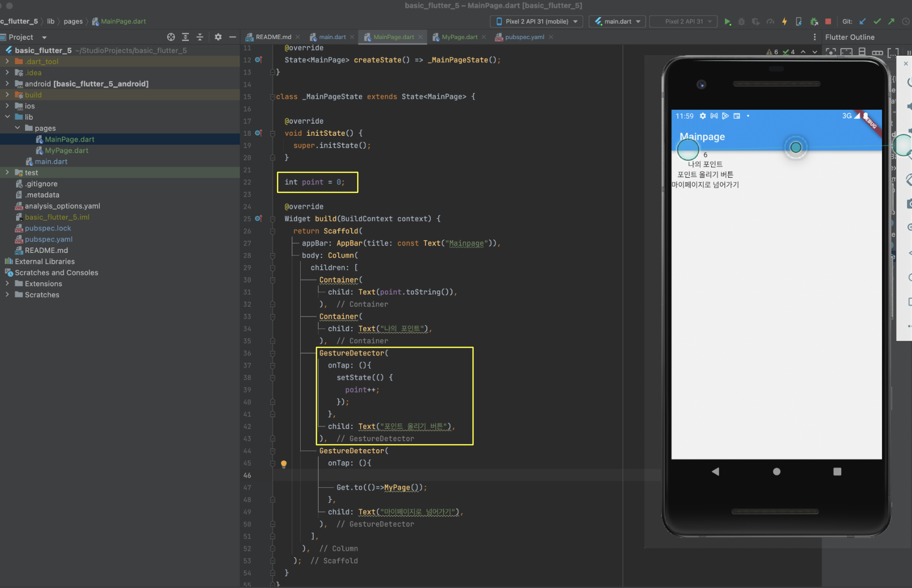Click Git Push green arrow
Screen dimensions: 912x588
[891, 22]
